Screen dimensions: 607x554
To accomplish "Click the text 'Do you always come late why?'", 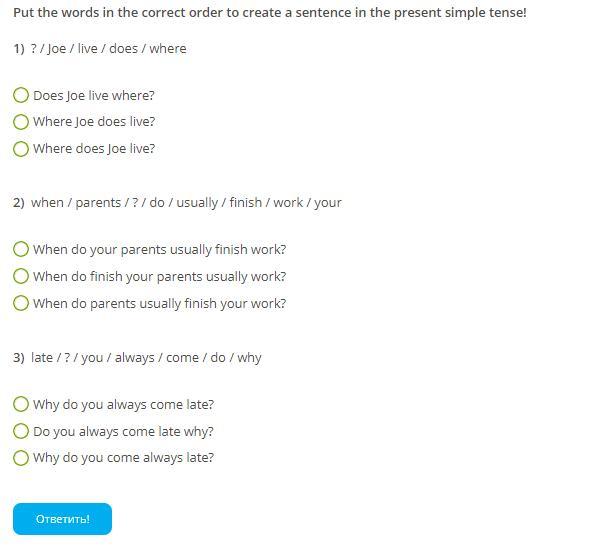I will click(x=123, y=432).
